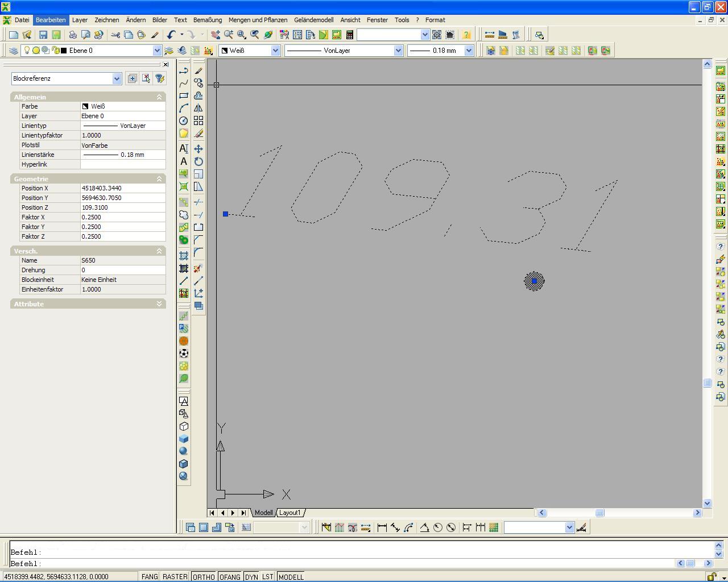The image size is (728, 582).
Task: Select the Polyline draw tool
Action: [184, 70]
